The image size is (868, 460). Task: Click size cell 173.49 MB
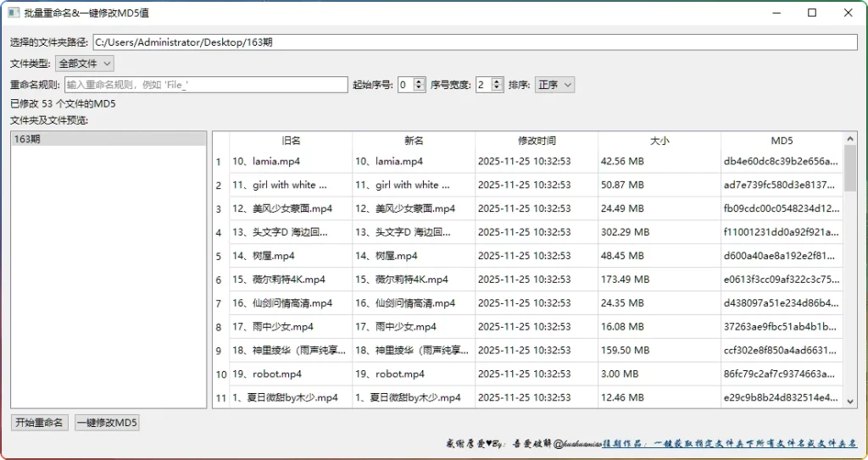pyautogui.click(x=659, y=280)
